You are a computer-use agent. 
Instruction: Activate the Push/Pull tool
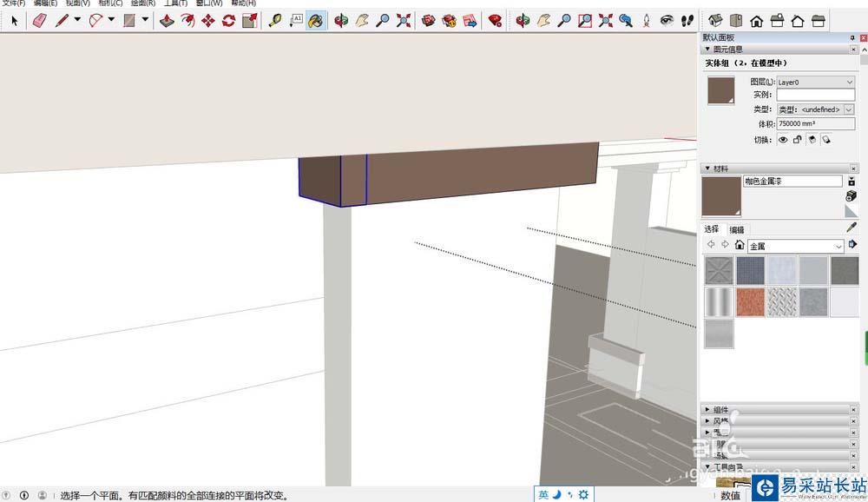(167, 21)
